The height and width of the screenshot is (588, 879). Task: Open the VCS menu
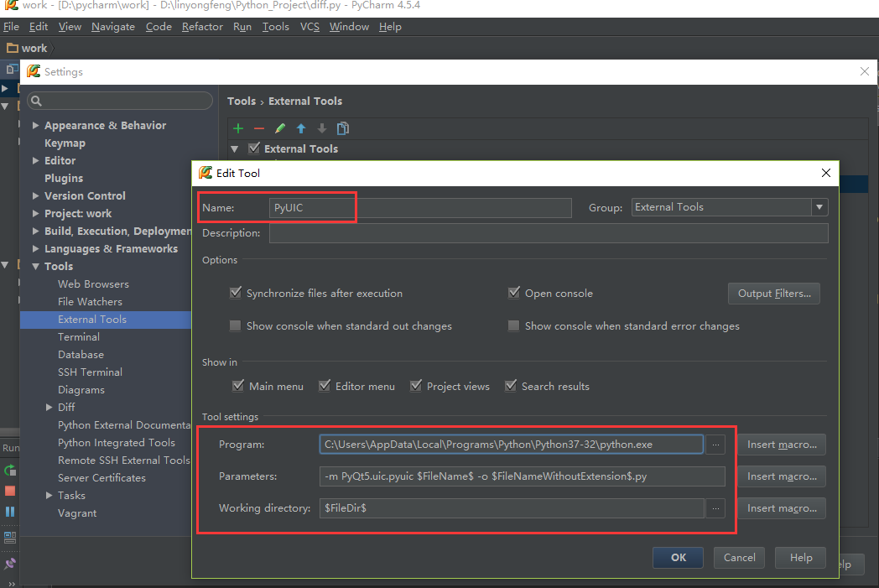[x=309, y=26]
